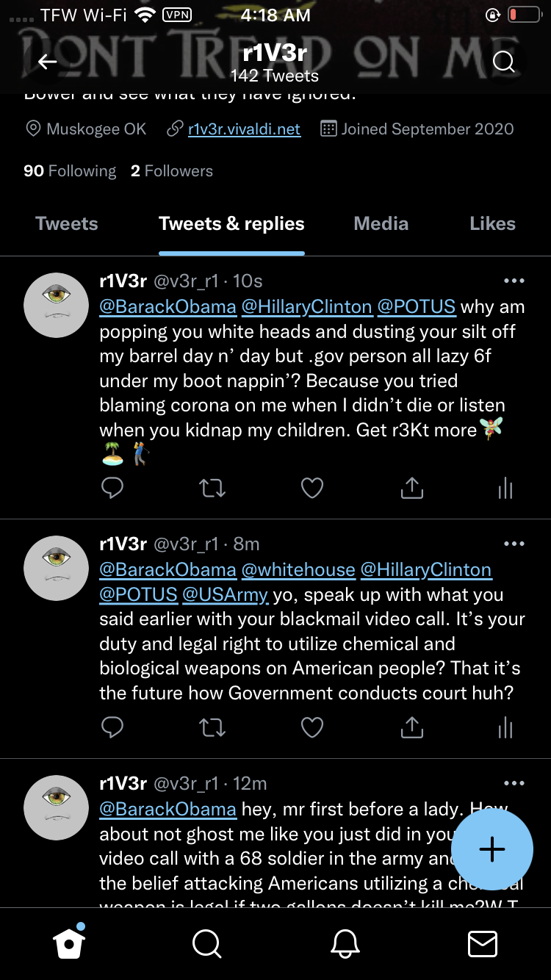View analytics for the 8m-old tweet
The width and height of the screenshot is (551, 980).
coord(505,727)
